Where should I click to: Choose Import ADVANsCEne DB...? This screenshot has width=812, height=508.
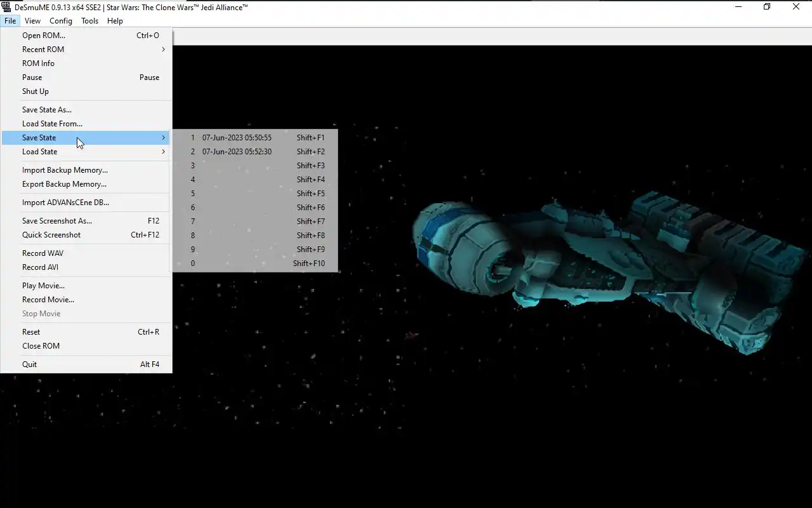pyautogui.click(x=86, y=203)
